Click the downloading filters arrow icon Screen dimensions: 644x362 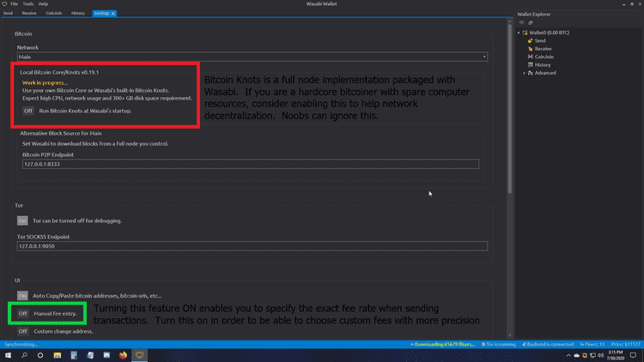pyautogui.click(x=412, y=344)
